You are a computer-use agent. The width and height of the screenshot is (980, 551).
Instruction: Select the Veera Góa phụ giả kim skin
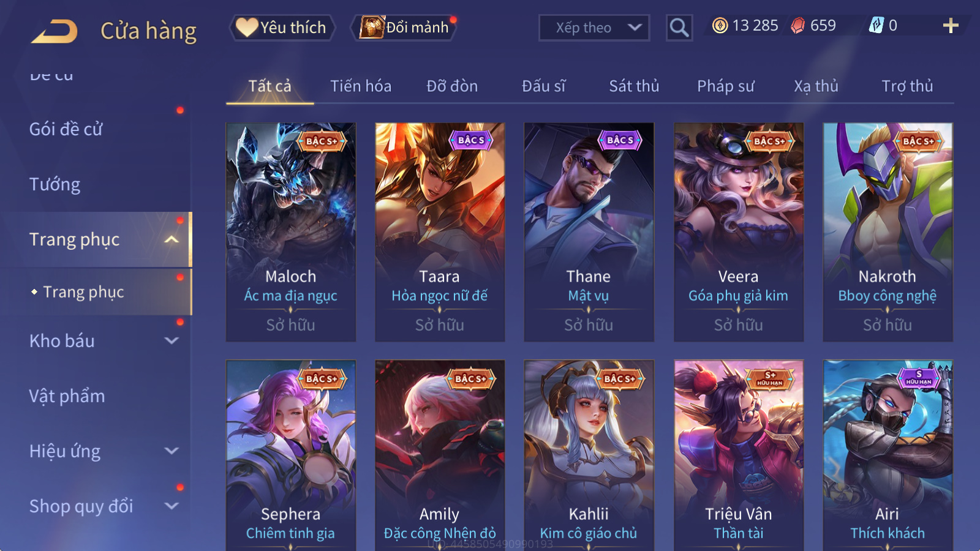[x=739, y=232]
